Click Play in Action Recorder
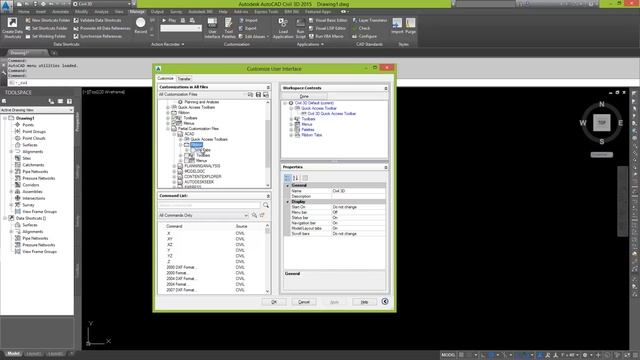 [169, 20]
